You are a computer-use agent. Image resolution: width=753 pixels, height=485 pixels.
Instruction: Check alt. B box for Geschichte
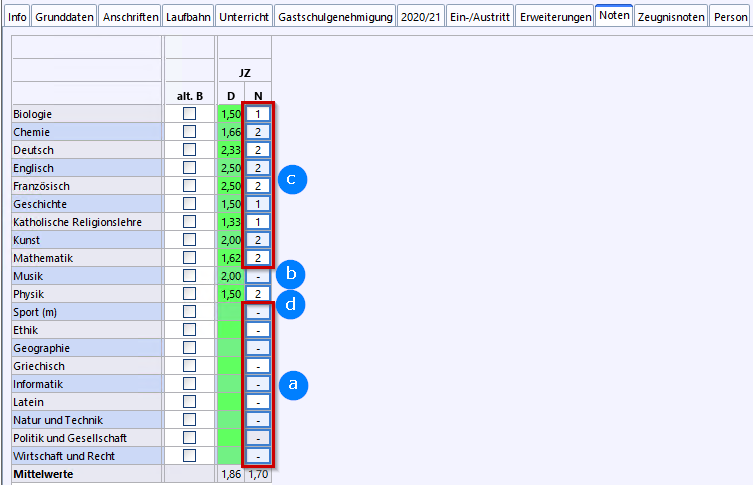190,204
